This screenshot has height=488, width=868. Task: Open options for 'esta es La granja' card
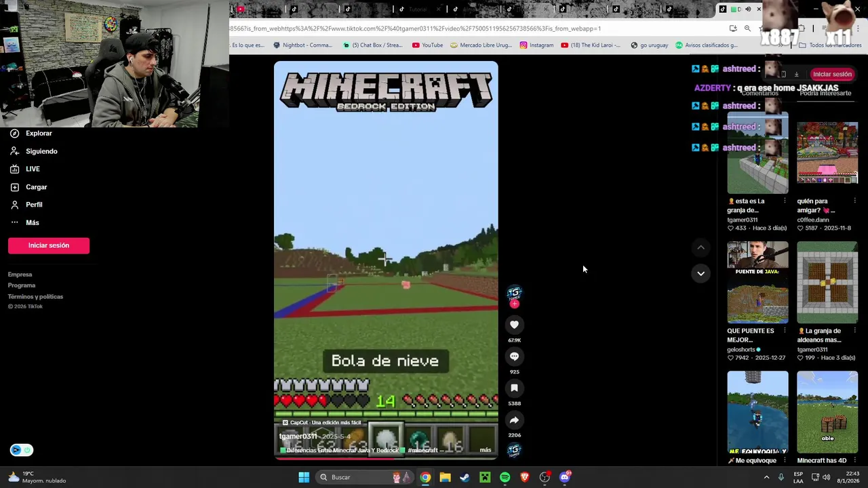tap(785, 201)
